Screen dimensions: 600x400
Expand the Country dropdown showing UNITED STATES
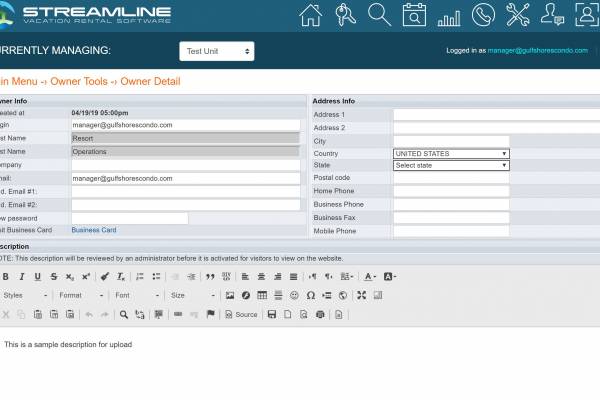tap(450, 154)
